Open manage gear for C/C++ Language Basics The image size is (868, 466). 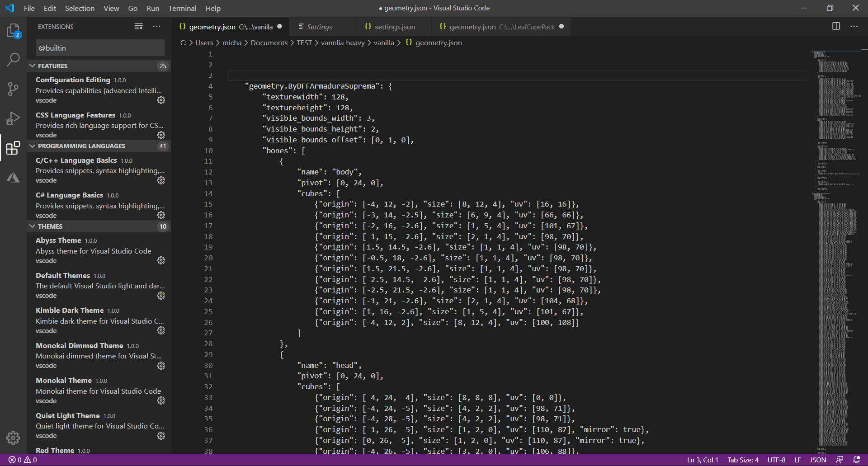tap(161, 180)
